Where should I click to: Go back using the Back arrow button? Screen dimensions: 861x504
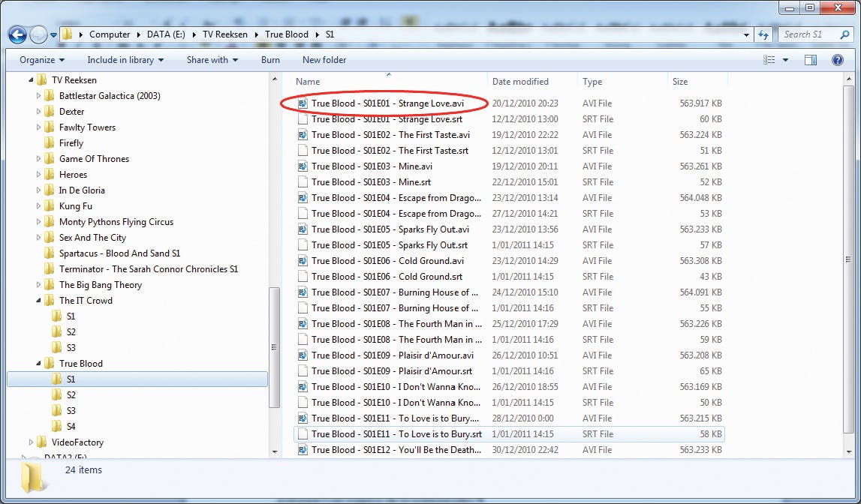tap(17, 34)
